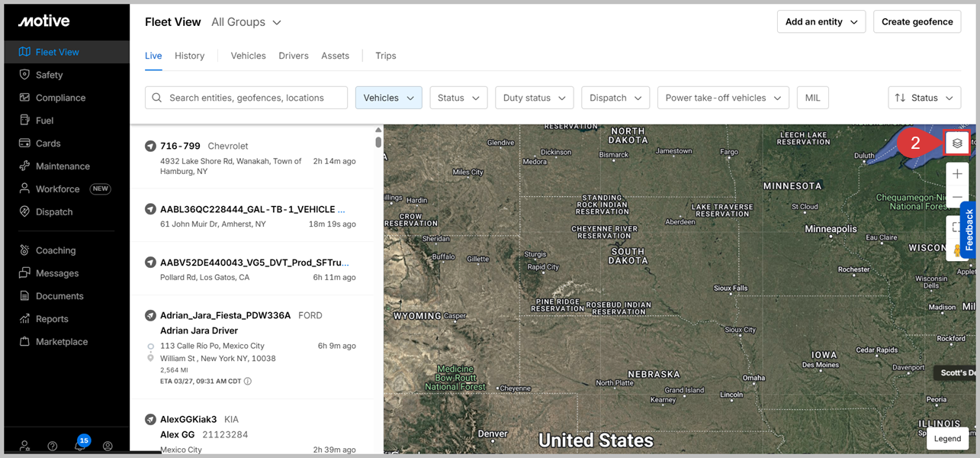Viewport: 980px width, 458px height.
Task: Toggle the MIL filter
Action: click(x=812, y=98)
